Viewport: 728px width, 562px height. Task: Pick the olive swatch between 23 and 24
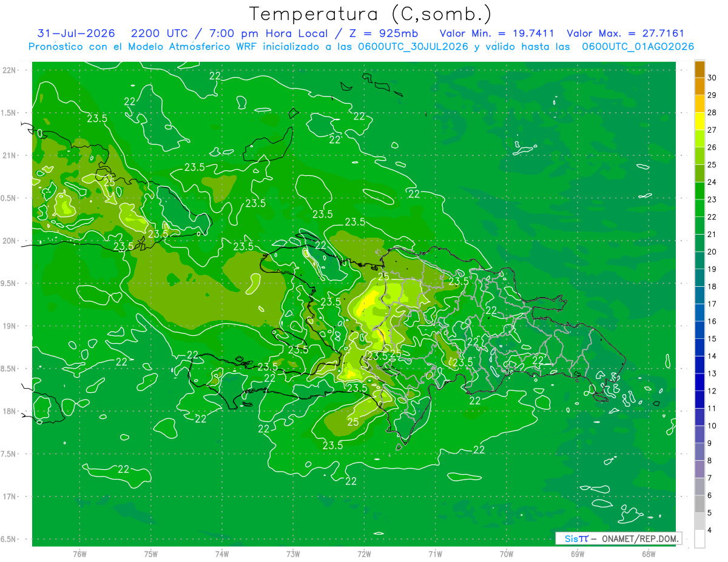coord(699,190)
